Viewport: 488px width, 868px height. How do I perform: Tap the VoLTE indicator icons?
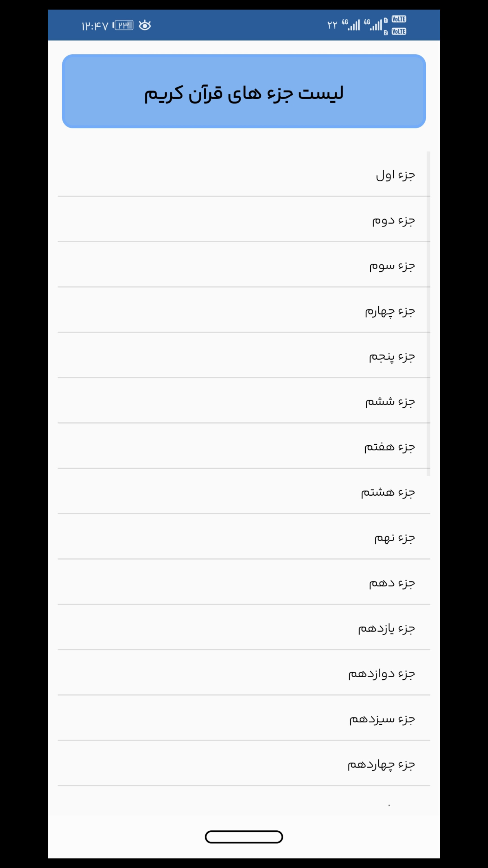399,25
